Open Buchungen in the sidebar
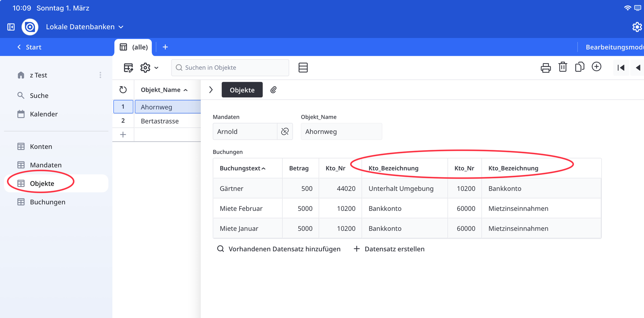 click(x=48, y=202)
